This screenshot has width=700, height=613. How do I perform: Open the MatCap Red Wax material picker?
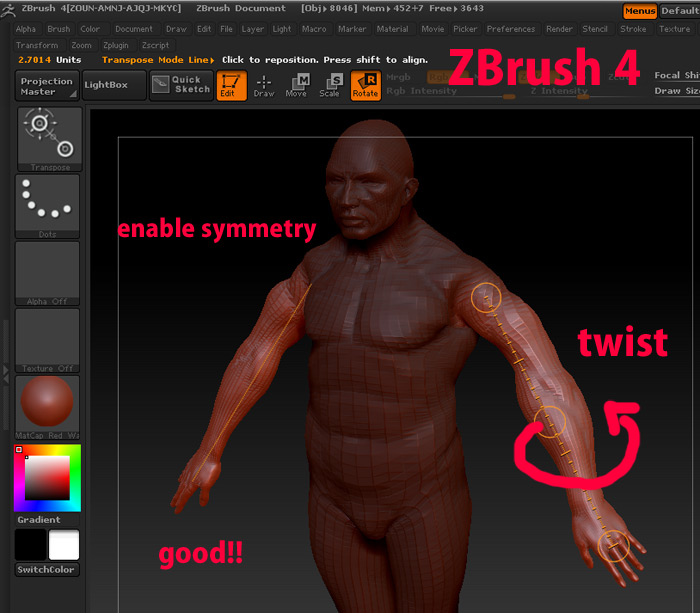[x=47, y=407]
